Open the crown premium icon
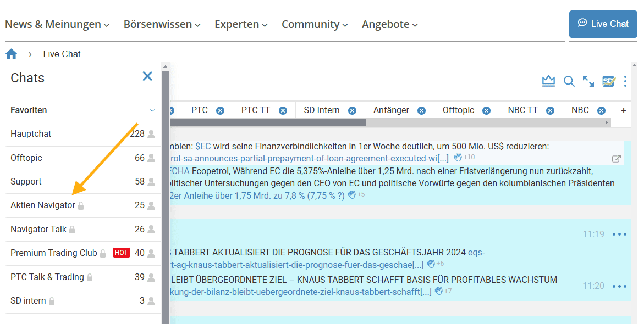Screen dimensions: 644x324 [x=548, y=81]
